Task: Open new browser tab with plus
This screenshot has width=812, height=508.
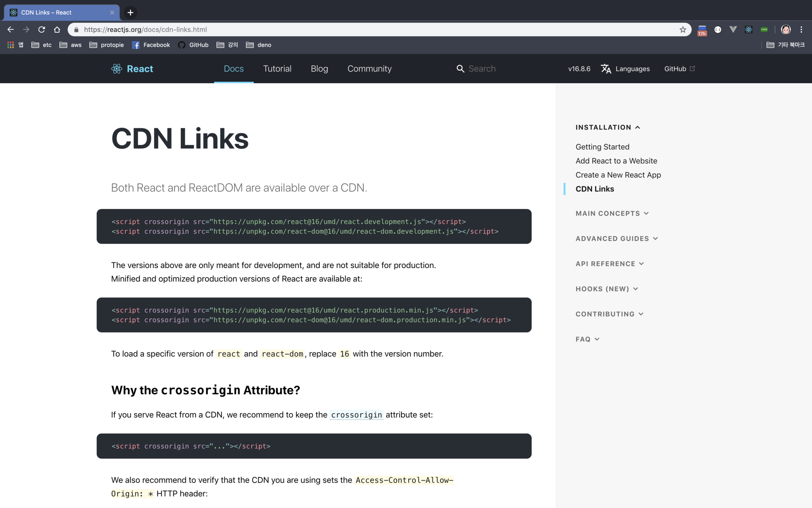Action: point(130,12)
